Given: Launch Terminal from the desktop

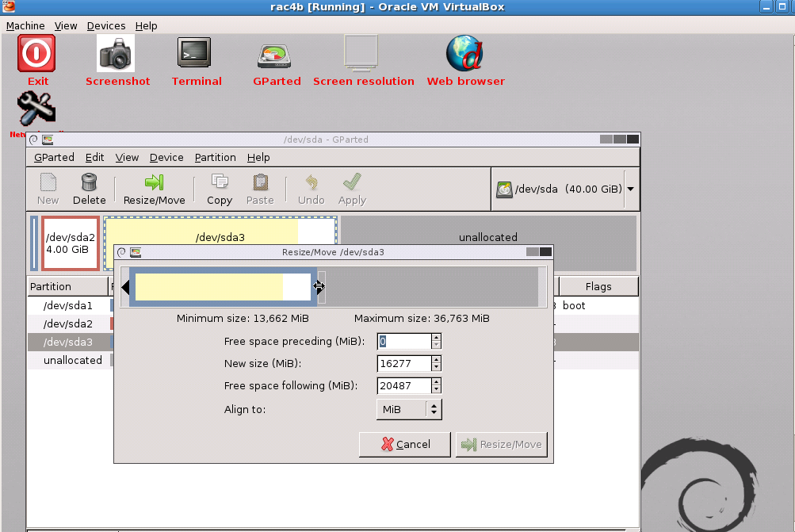Looking at the screenshot, I should (x=196, y=55).
